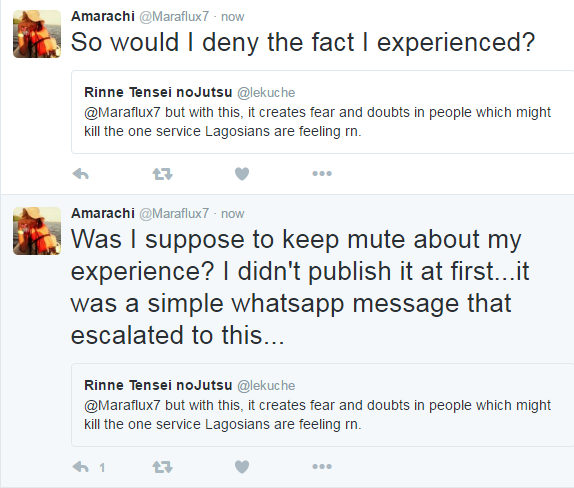Image resolution: width=574 pixels, height=488 pixels.
Task: Click @lekuche handle in second quoted tweet
Action: (x=266, y=385)
